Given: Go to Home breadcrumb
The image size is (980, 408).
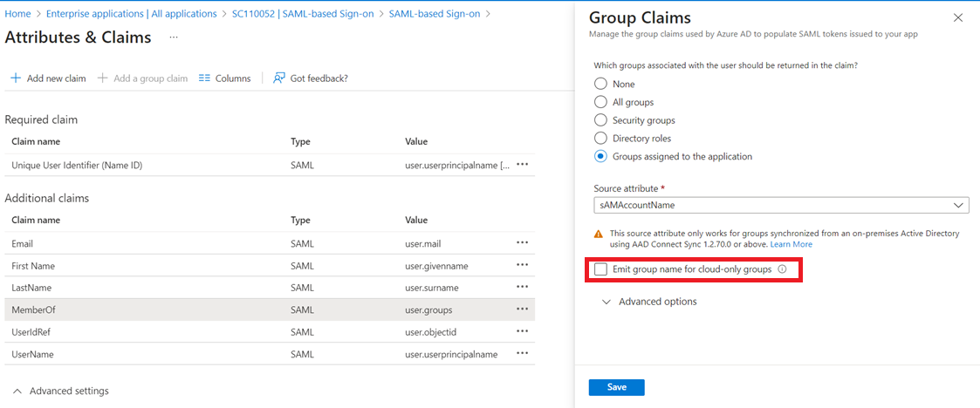Looking at the screenshot, I should (17, 13).
